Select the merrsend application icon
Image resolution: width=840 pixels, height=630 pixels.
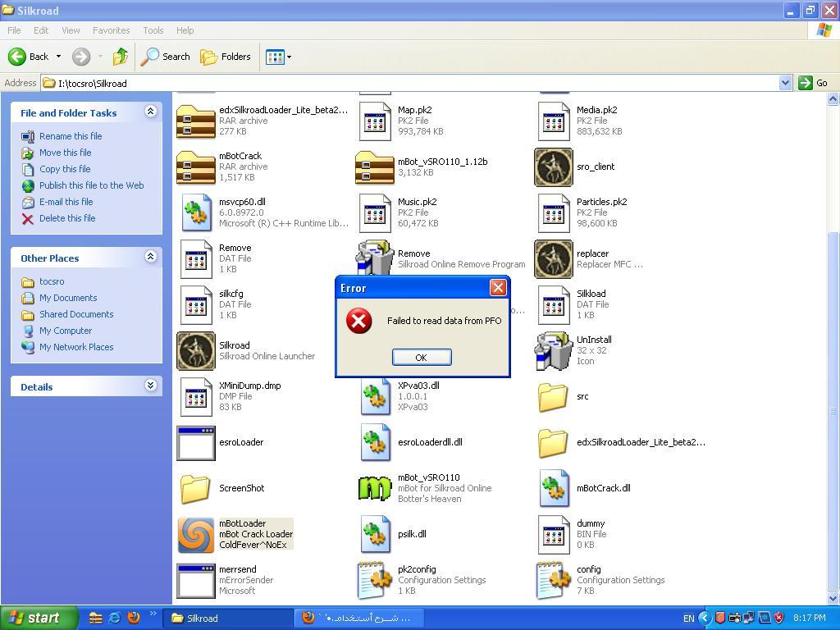[x=195, y=581]
